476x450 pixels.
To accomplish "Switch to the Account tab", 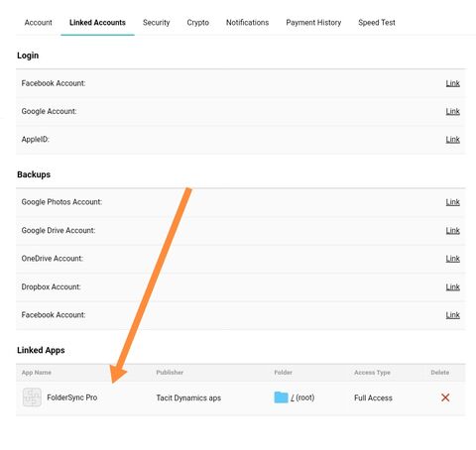I will coord(39,23).
